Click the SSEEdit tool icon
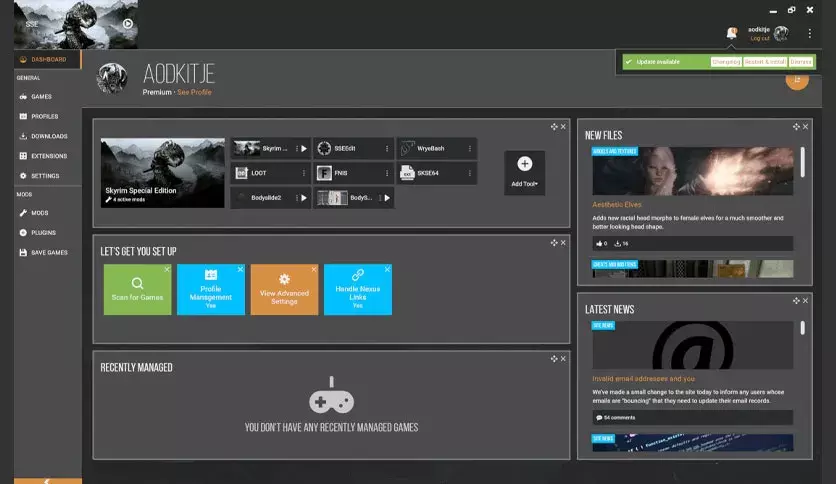 (x=324, y=148)
